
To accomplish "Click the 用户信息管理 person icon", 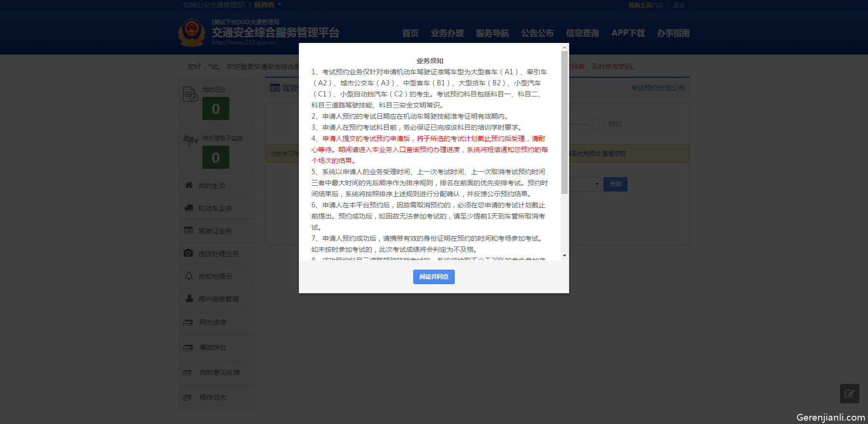I will coord(189,299).
